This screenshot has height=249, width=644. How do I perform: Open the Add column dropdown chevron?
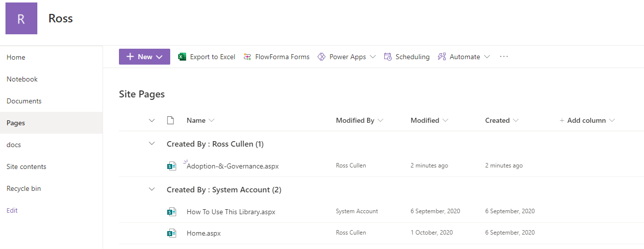pos(612,120)
